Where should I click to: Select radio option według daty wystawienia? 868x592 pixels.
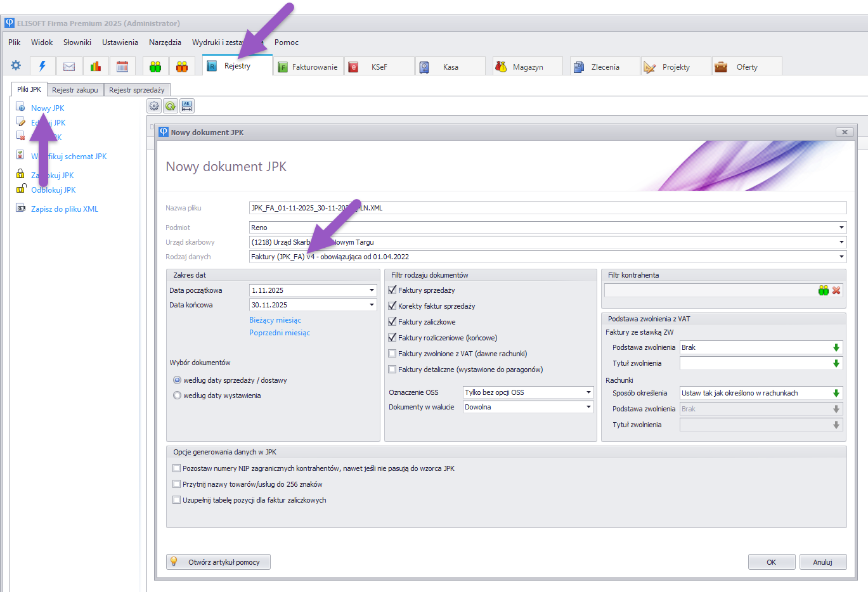[x=178, y=396]
